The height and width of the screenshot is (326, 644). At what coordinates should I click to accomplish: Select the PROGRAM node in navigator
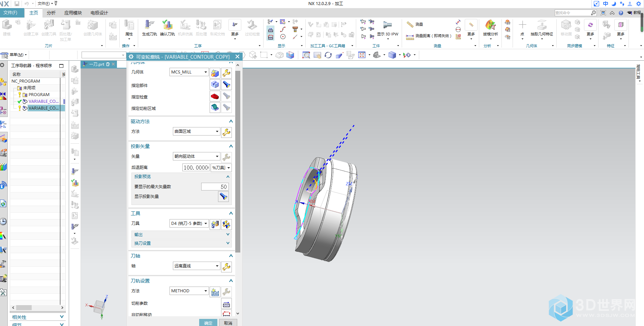39,95
